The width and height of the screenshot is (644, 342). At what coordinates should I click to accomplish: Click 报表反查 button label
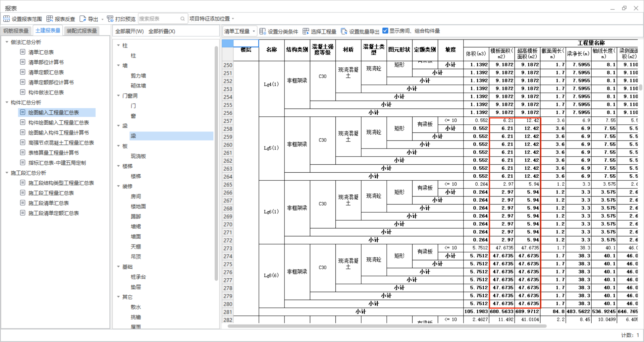[x=65, y=19]
